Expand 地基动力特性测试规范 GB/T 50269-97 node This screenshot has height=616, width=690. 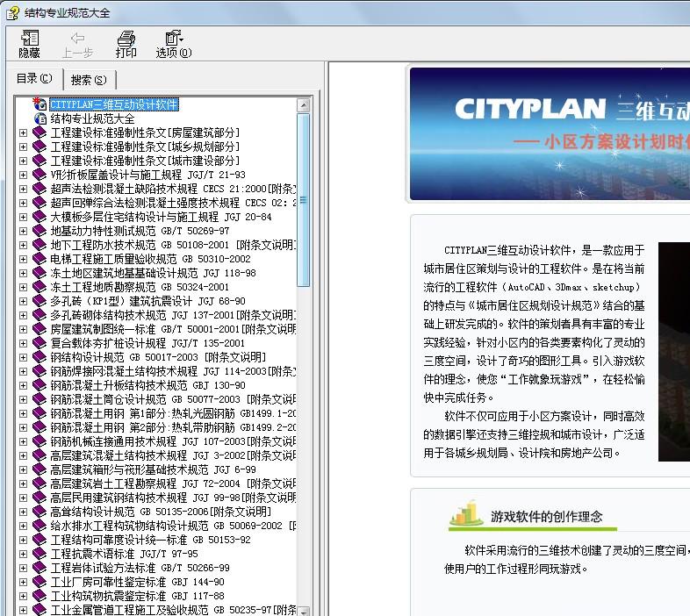coord(24,231)
